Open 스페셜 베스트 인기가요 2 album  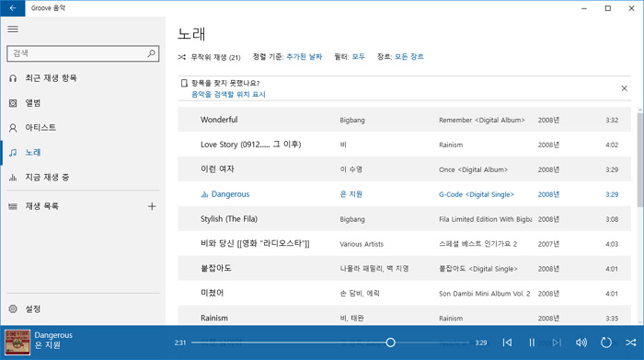tap(477, 244)
